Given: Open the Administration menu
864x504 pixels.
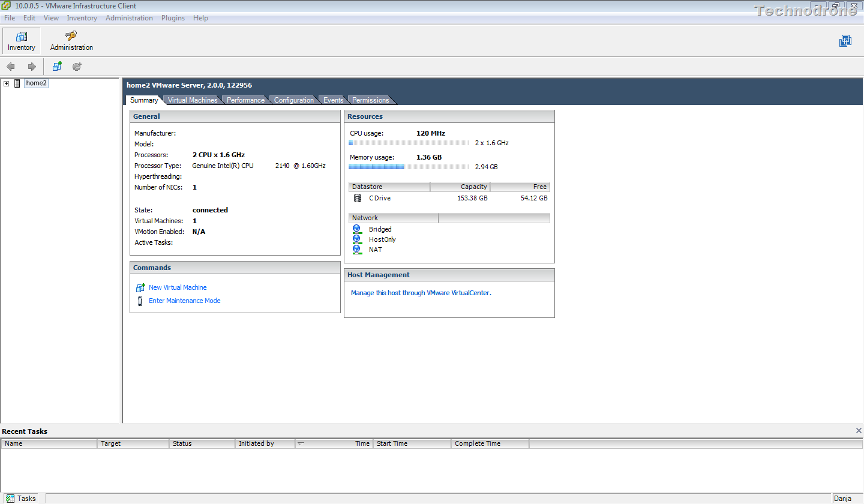Looking at the screenshot, I should pos(129,18).
